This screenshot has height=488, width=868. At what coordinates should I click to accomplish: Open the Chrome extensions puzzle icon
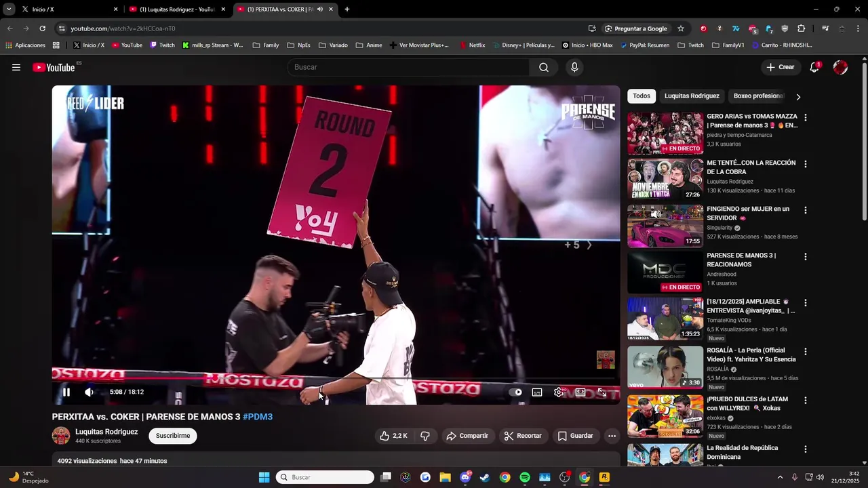[x=802, y=28]
